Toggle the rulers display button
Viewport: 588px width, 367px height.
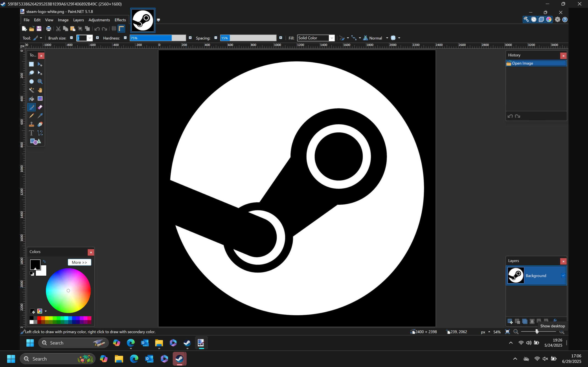pos(121,29)
